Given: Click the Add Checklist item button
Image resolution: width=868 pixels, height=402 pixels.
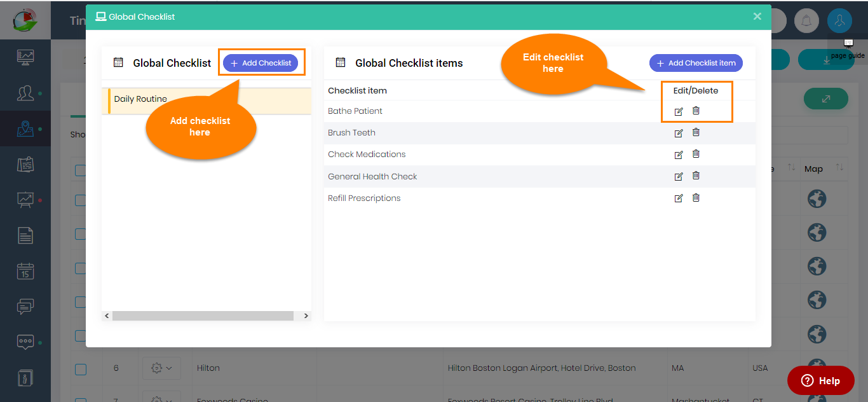Looking at the screenshot, I should point(696,63).
